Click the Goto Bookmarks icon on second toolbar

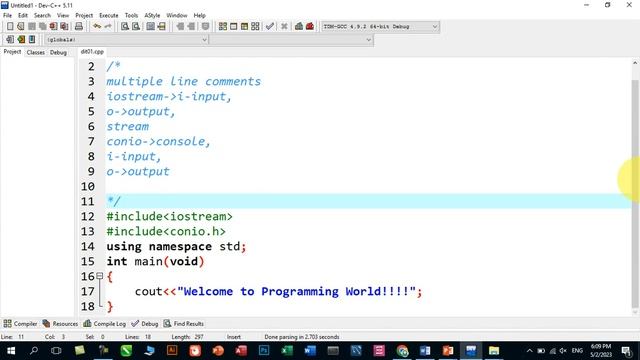[32, 40]
